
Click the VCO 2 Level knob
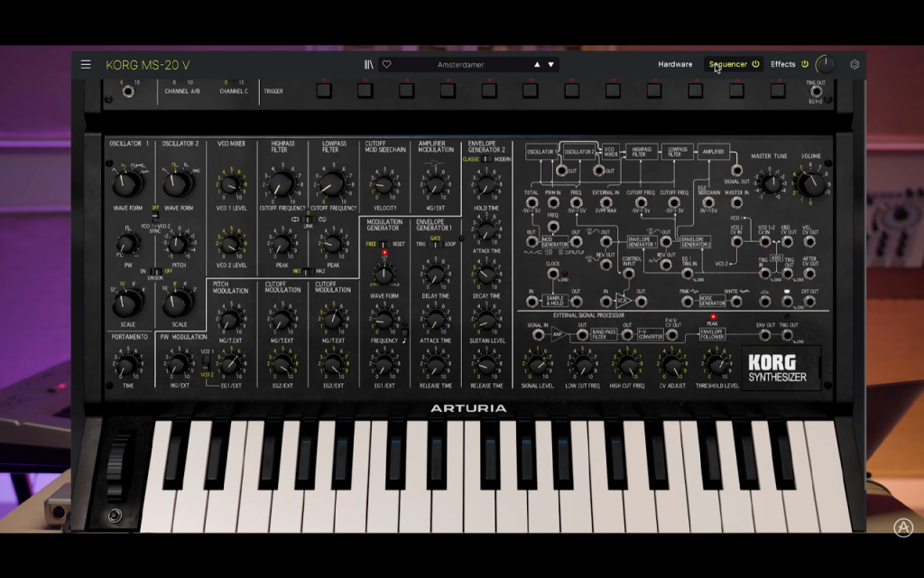230,243
